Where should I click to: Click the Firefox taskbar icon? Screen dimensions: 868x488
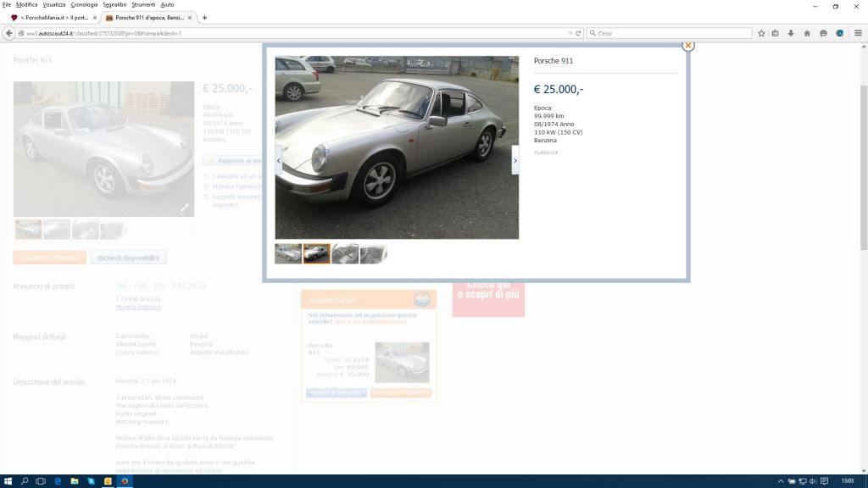[125, 481]
